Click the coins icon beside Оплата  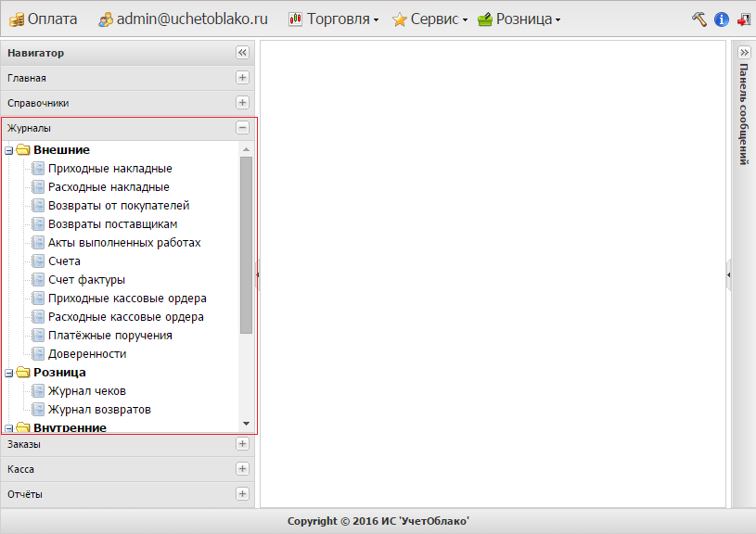(17, 19)
